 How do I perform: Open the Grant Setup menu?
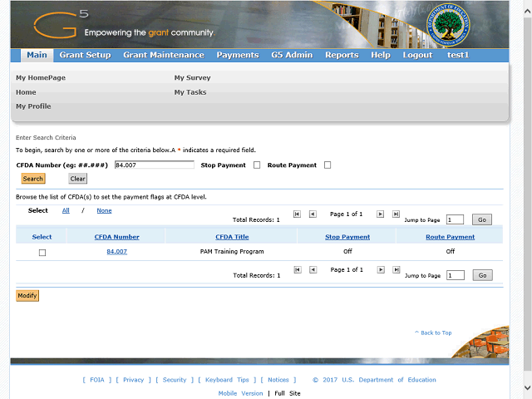tap(85, 55)
